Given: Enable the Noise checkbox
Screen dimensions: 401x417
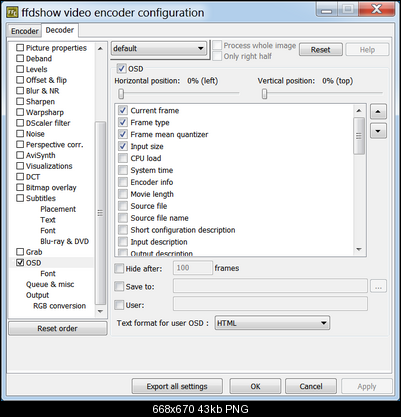Looking at the screenshot, I should (20, 134).
